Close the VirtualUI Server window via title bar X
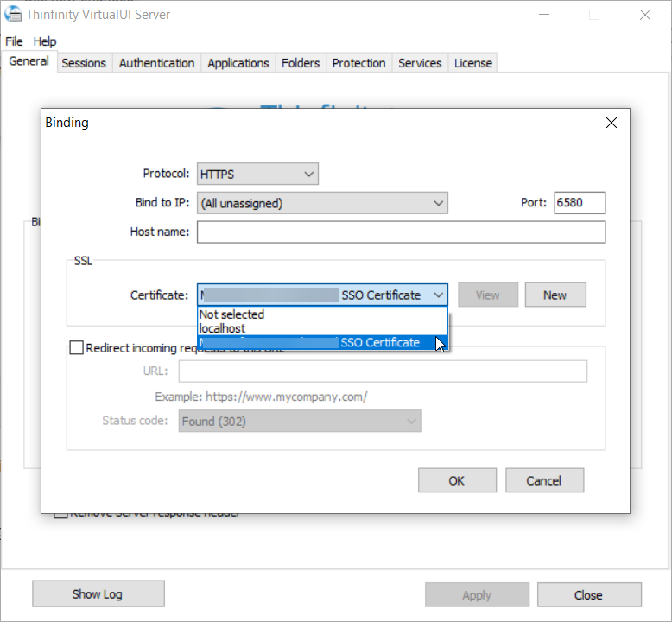 tap(645, 15)
